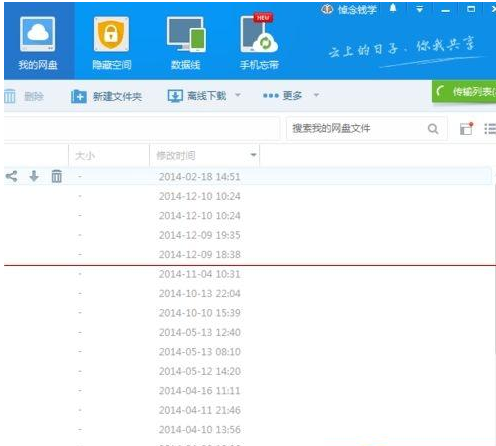Click the calendar icon with red dot

click(466, 129)
